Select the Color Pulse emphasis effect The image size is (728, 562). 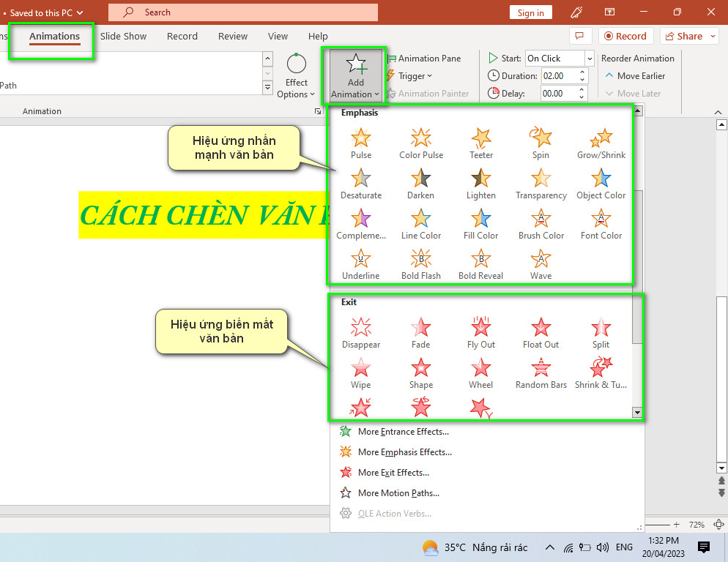(x=421, y=143)
